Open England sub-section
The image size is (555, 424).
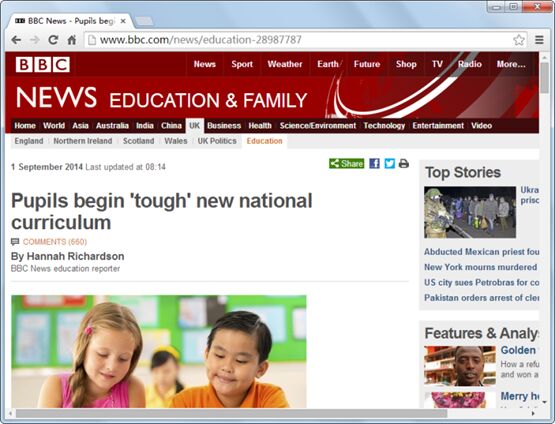tap(29, 141)
